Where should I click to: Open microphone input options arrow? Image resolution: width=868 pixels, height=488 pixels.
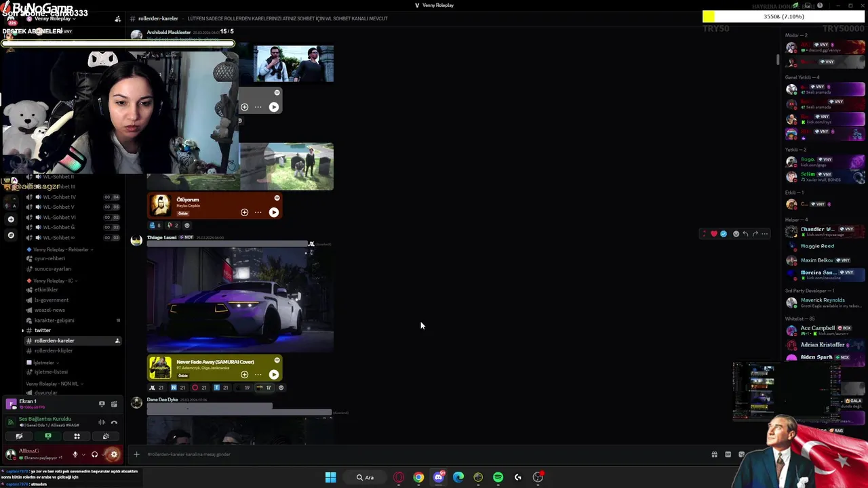pos(83,455)
